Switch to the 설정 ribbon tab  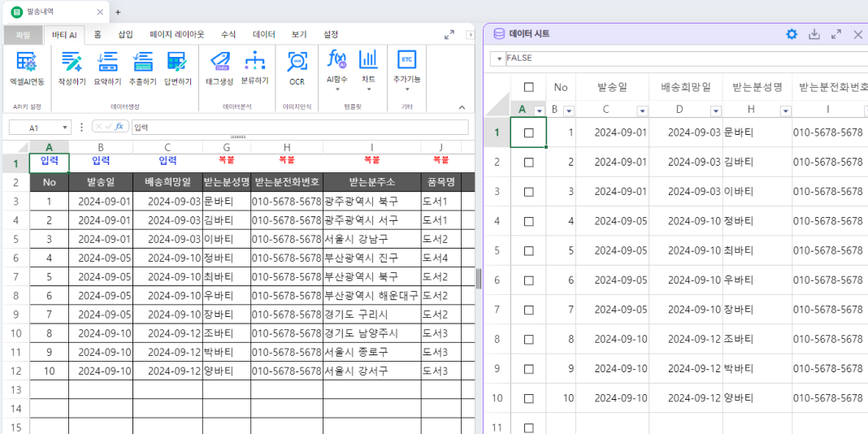click(331, 34)
